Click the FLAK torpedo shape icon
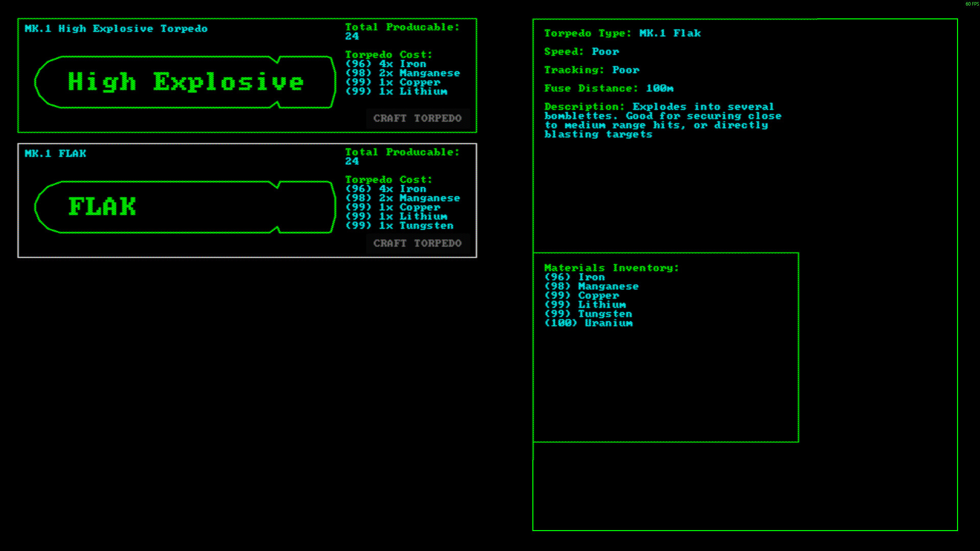 (185, 207)
